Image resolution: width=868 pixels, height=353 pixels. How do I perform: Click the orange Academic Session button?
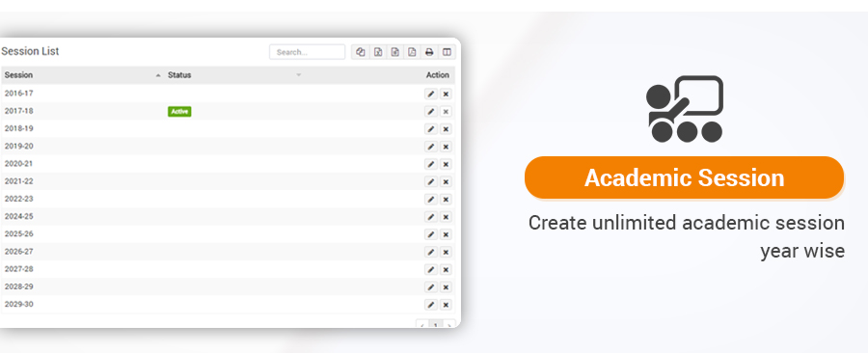pos(684,177)
